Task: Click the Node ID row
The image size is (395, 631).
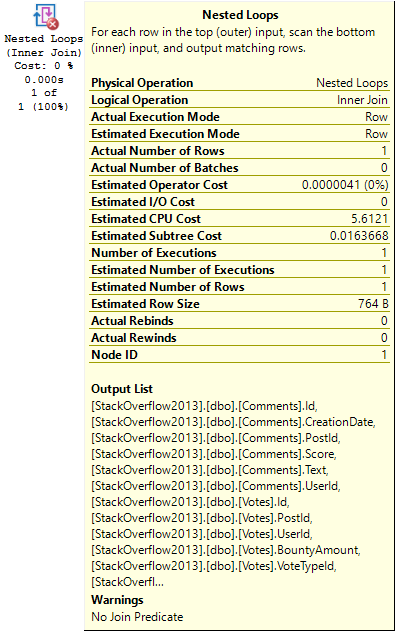Action: (x=239, y=355)
